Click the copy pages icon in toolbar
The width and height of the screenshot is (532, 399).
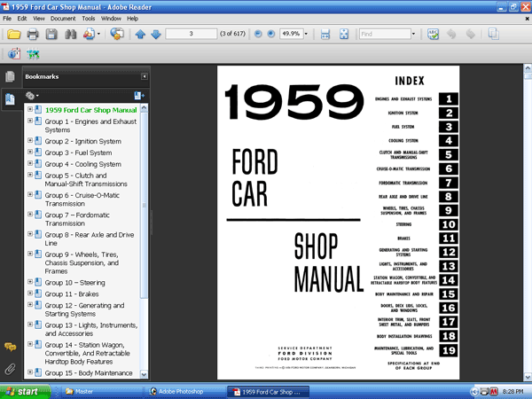(x=493, y=34)
